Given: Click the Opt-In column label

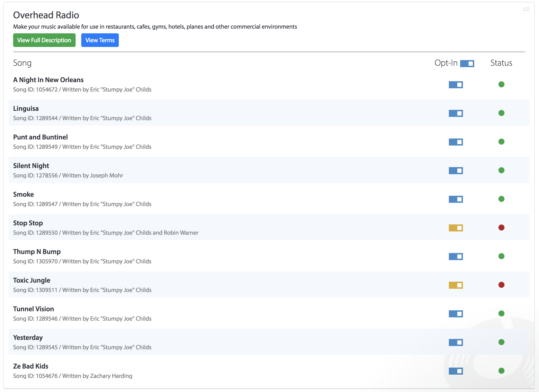Looking at the screenshot, I should (446, 63).
